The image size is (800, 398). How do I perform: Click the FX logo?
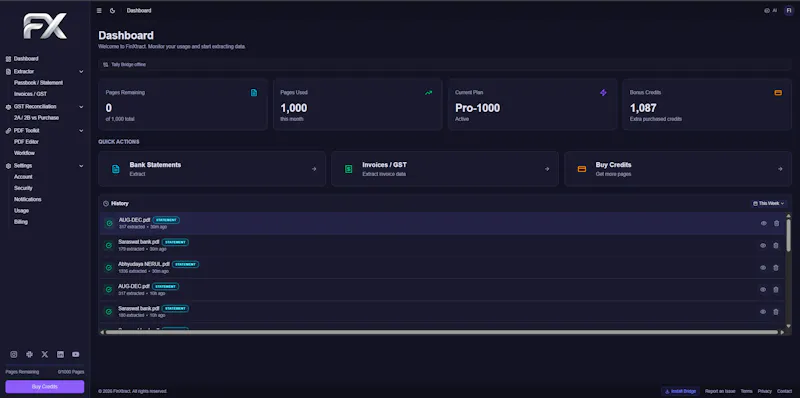coord(45,27)
